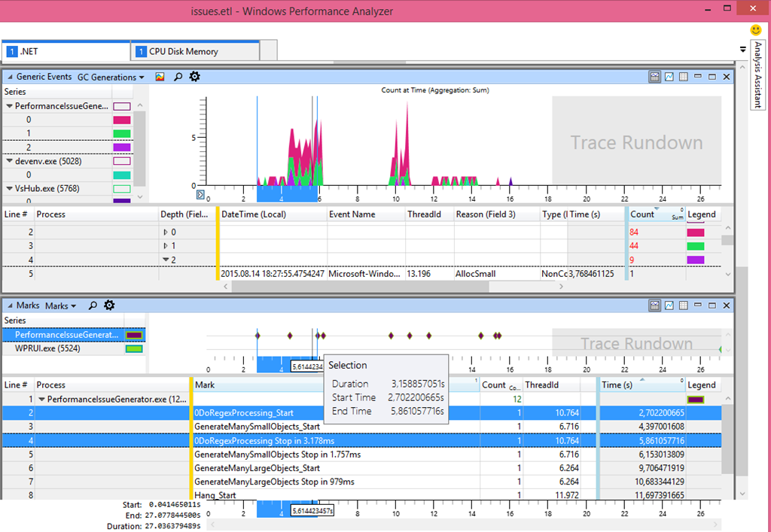Screen dimensions: 771x532
Task: Toggle WPRUI.exe (5524) green swatch
Action: click(134, 348)
